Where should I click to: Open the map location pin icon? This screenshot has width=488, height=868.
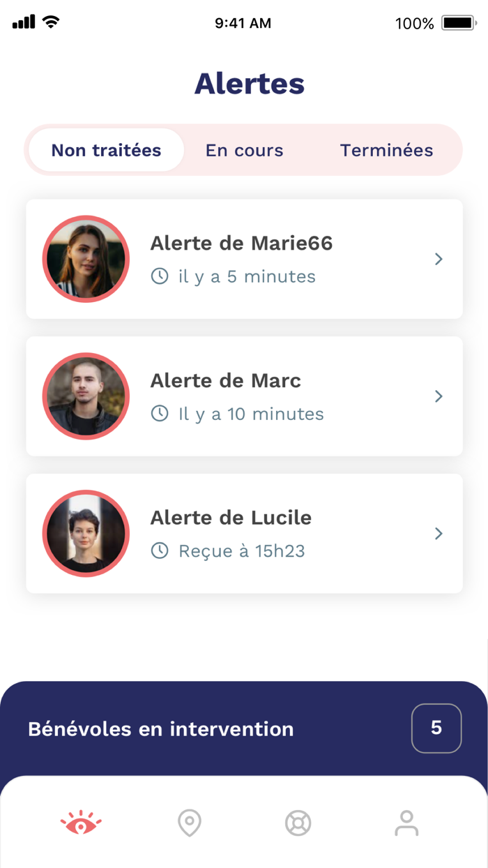tap(189, 823)
